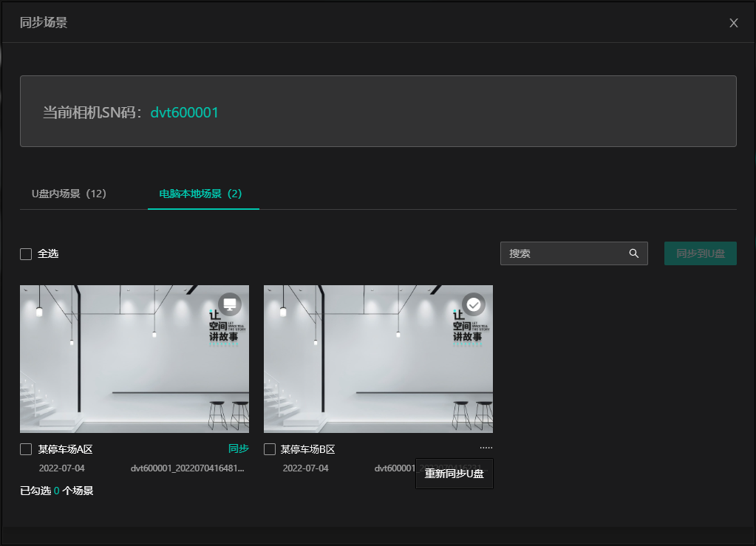Click the camera SN code dvt600001
Viewport: 756px width, 546px height.
point(184,112)
